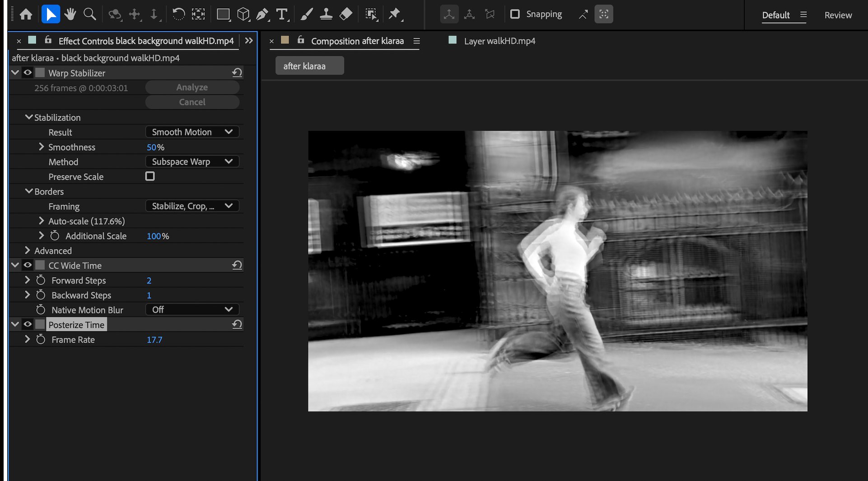Reset the CC Wide Time effect
The image size is (868, 481).
coord(237,265)
